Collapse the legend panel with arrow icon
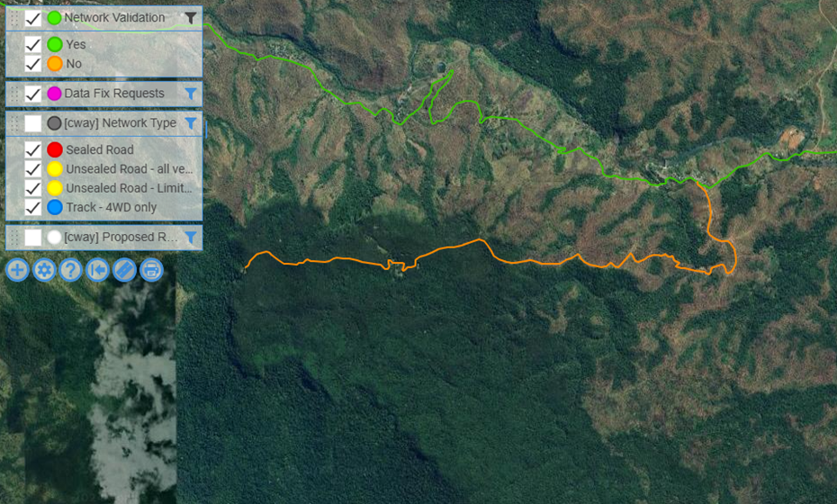 [98, 270]
